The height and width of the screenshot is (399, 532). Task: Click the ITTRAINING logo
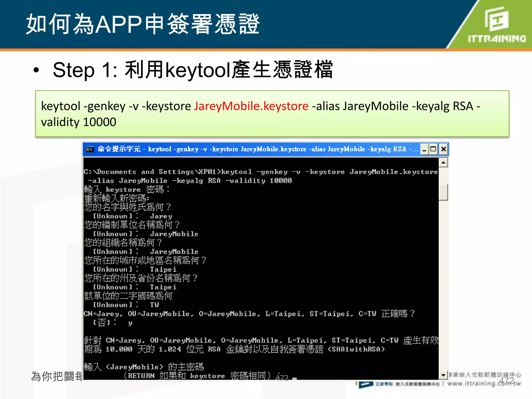click(496, 25)
